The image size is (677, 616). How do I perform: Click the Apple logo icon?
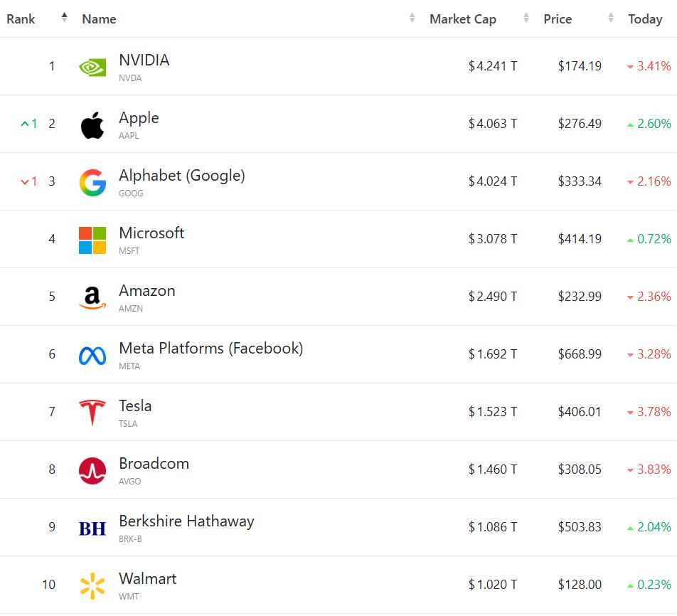(x=92, y=124)
